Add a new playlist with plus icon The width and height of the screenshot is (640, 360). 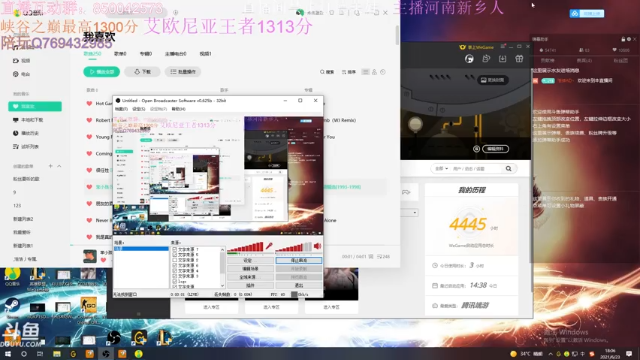point(51,166)
